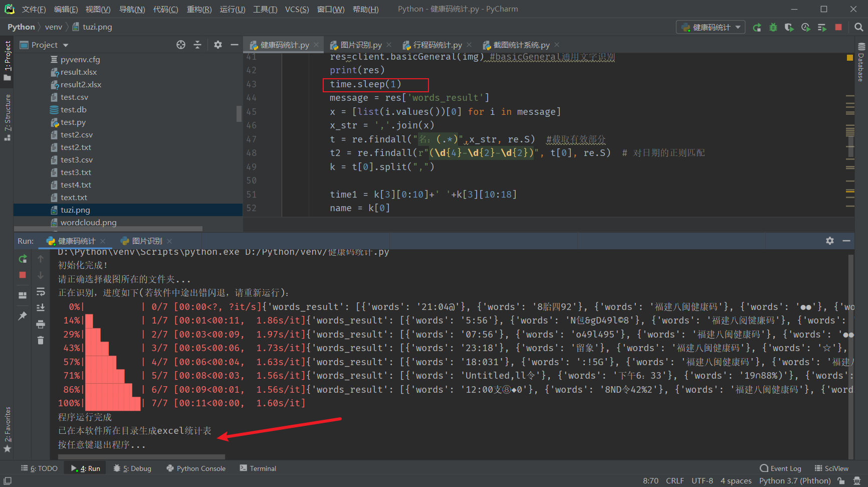Close the 图片识别 Run tab

click(x=169, y=241)
